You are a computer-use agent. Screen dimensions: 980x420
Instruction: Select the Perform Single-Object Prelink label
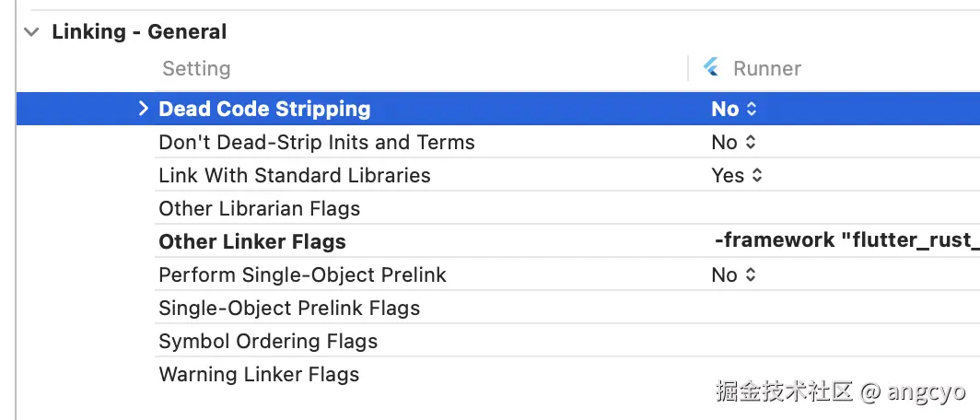pos(302,275)
